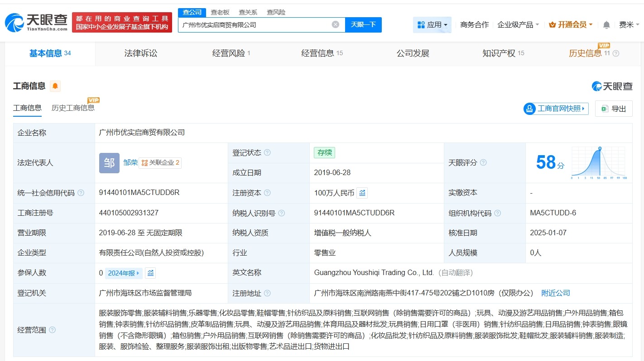644x361 pixels.
Task: Clear the search box using the X icon
Action: [335, 25]
